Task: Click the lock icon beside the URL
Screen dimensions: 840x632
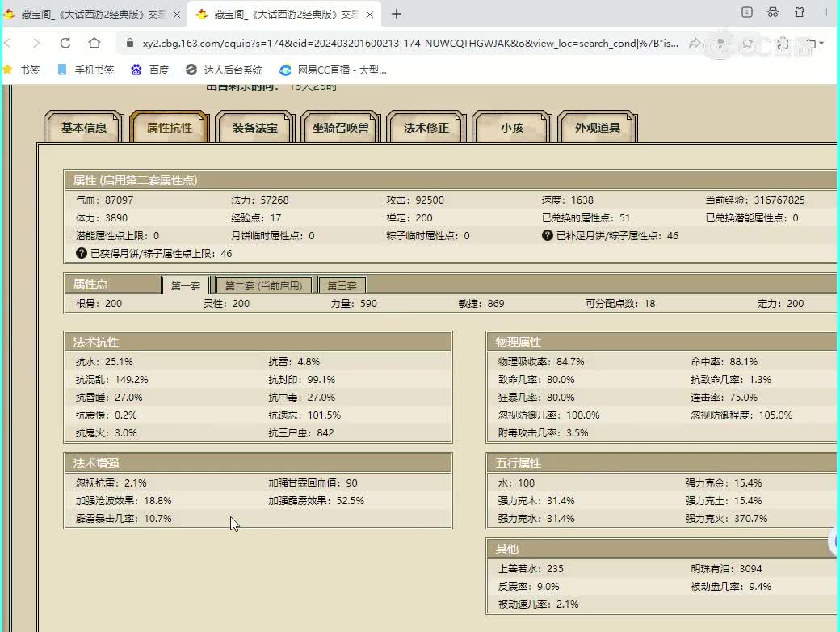Action: coord(130,43)
